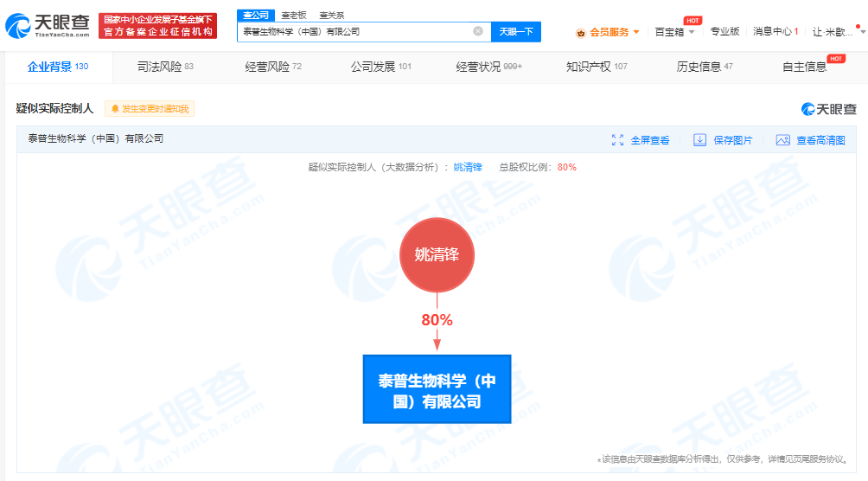
Task: Switch to the 公司发展 tab
Action: [381, 67]
